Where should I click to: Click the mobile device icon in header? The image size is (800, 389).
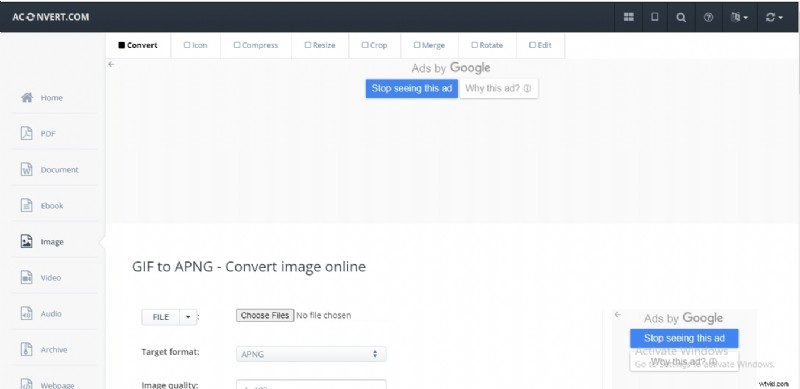[655, 17]
